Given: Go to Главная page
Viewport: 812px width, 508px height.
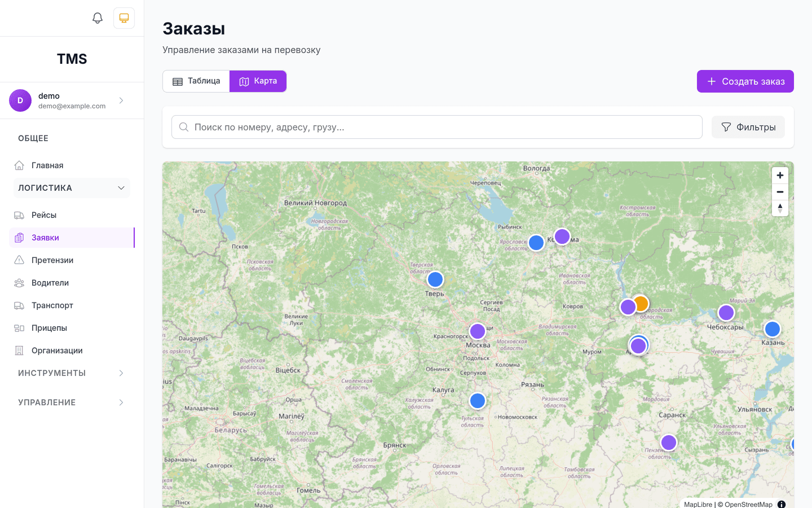Looking at the screenshot, I should [72, 165].
